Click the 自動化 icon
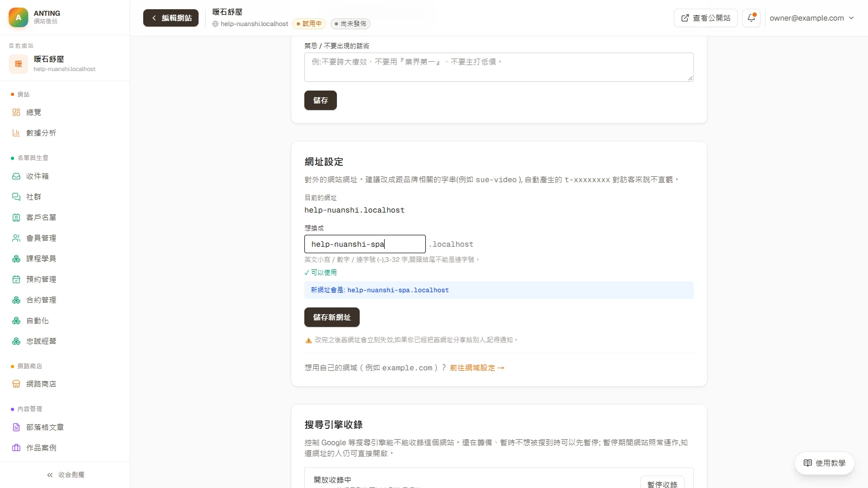This screenshot has height=488, width=868. pos(16,320)
